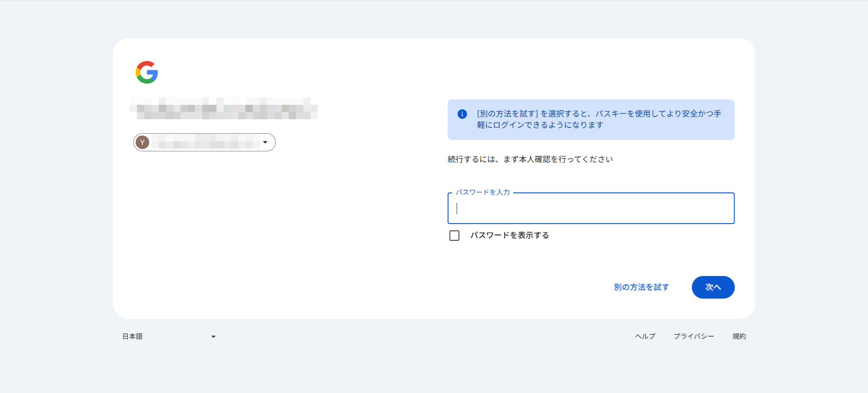
Task: Click the 続行するには本人確認 instruction text
Action: pos(530,159)
